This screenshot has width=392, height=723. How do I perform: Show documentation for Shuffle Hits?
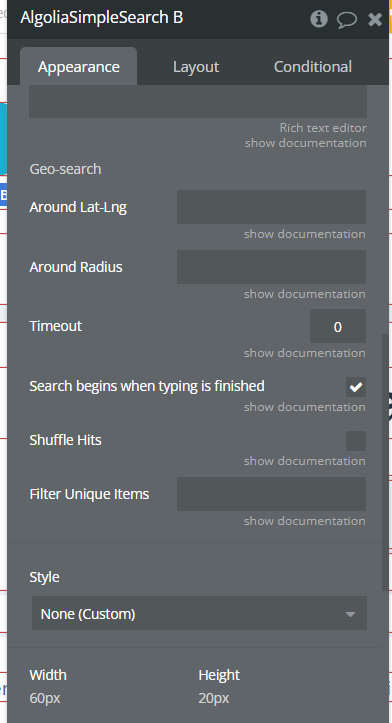tap(304, 461)
